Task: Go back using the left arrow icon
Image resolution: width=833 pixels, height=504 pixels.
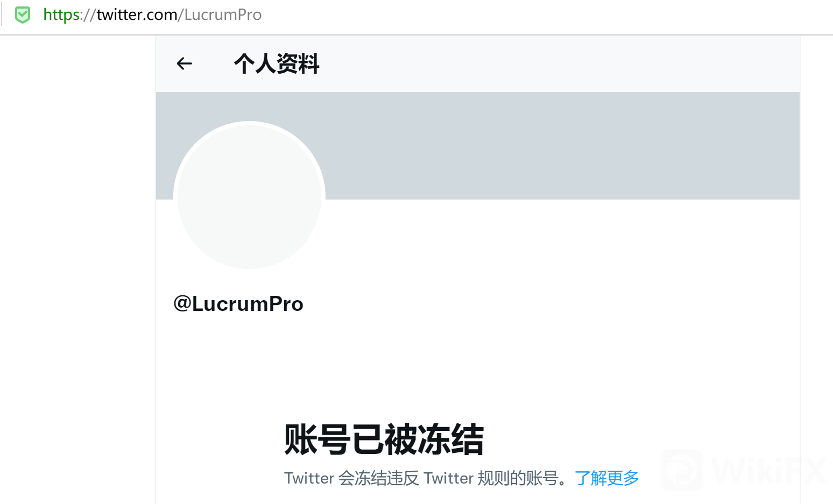Action: click(x=185, y=63)
